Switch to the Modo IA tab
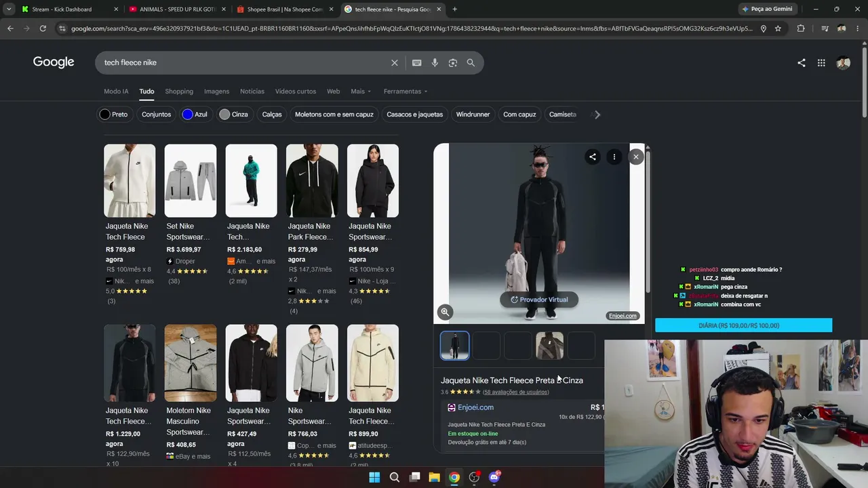868x488 pixels. pyautogui.click(x=116, y=91)
